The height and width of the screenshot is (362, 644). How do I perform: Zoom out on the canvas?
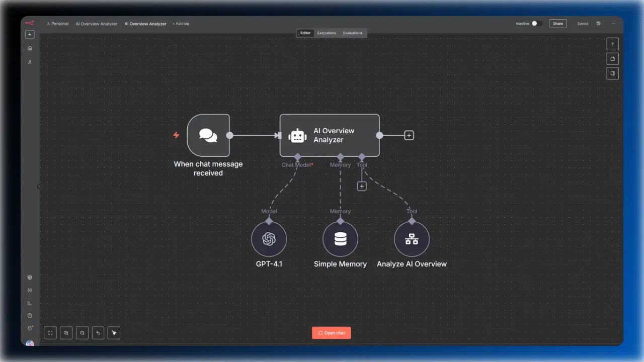[x=82, y=332]
